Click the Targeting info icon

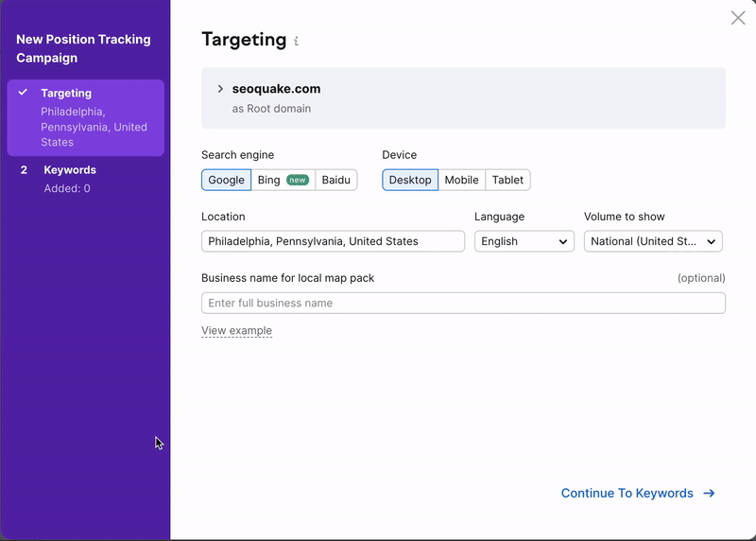(x=296, y=41)
